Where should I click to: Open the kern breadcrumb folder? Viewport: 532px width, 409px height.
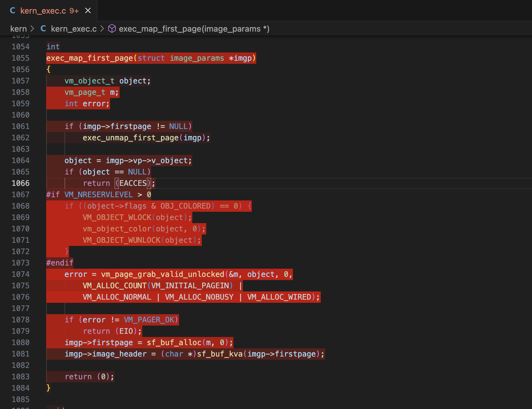tap(18, 29)
